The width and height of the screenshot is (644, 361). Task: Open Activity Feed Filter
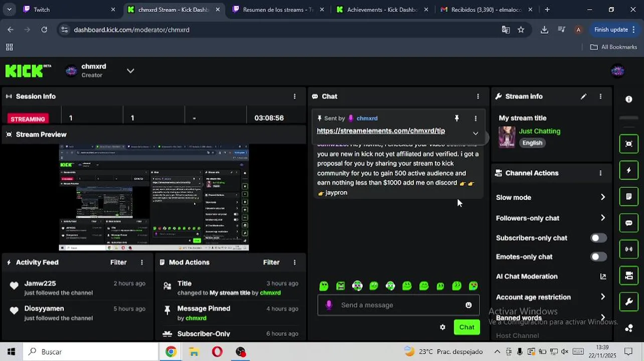[118, 262]
